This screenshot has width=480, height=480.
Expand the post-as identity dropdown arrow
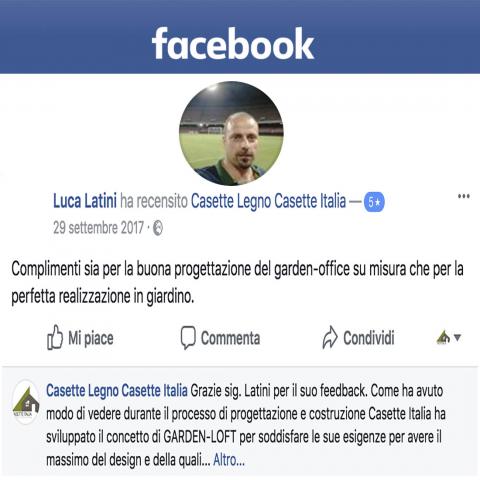pos(458,338)
